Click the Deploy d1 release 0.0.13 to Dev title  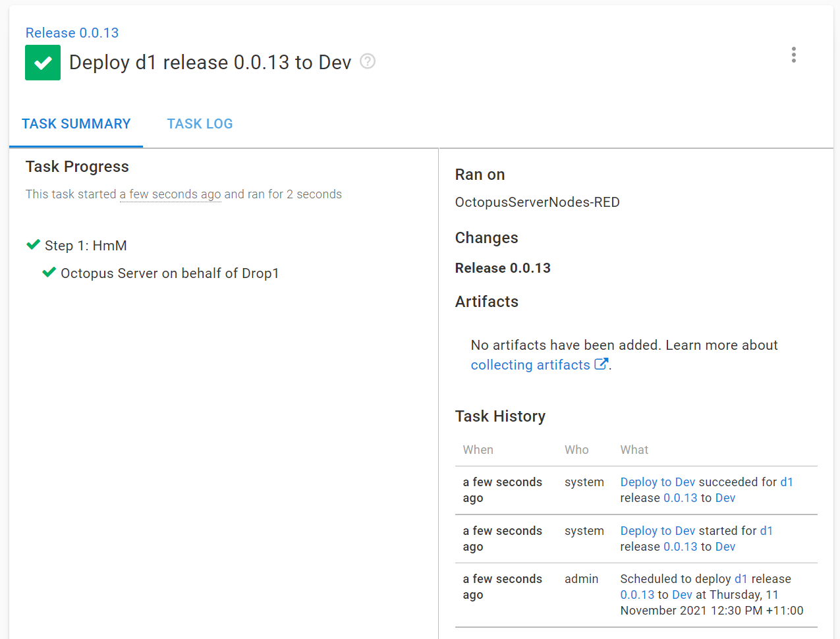[210, 63]
